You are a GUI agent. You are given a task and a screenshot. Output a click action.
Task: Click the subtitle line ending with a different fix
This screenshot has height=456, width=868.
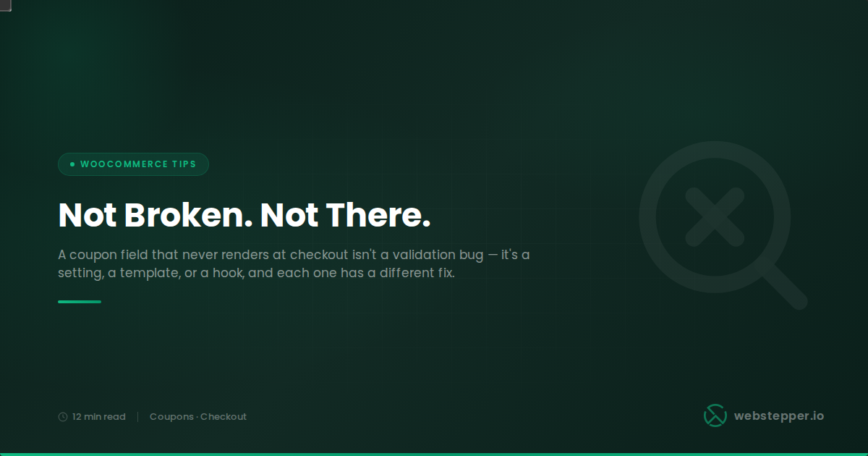256,274
